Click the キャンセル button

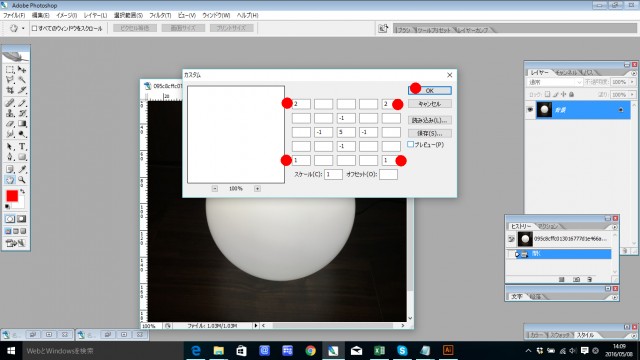pyautogui.click(x=429, y=104)
